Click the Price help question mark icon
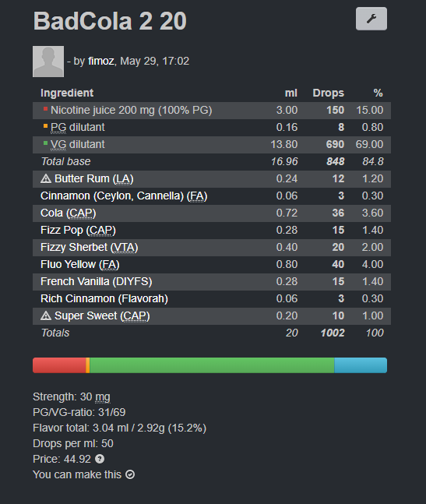 100,459
